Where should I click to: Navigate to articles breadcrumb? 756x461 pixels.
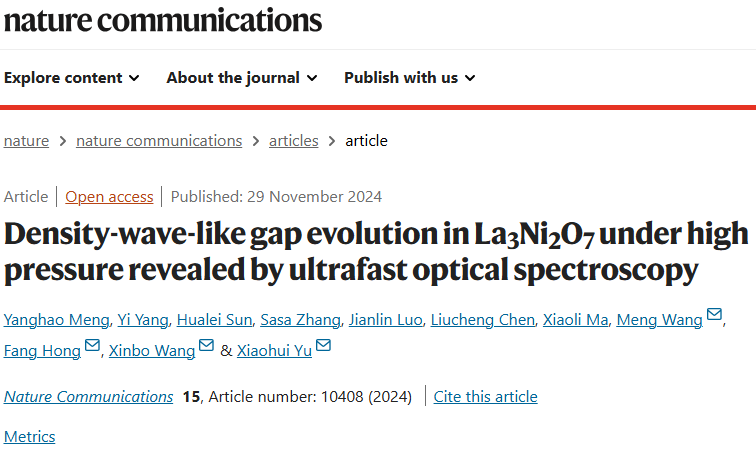[x=294, y=141]
